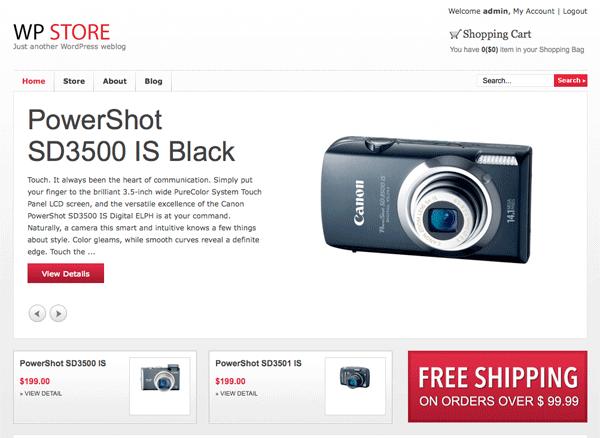
Task: Click the PowerShot SD3501 IS thumbnail image
Action: [x=355, y=386]
